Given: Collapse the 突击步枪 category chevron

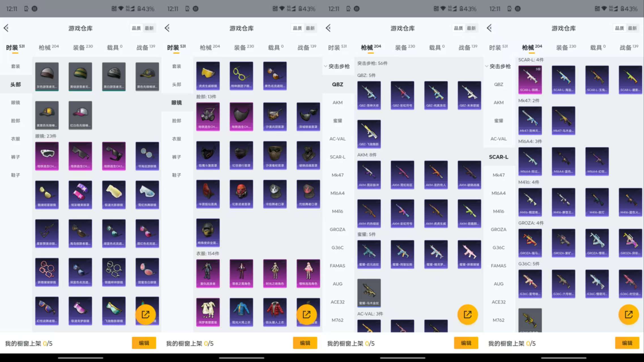Looking at the screenshot, I should click(325, 67).
